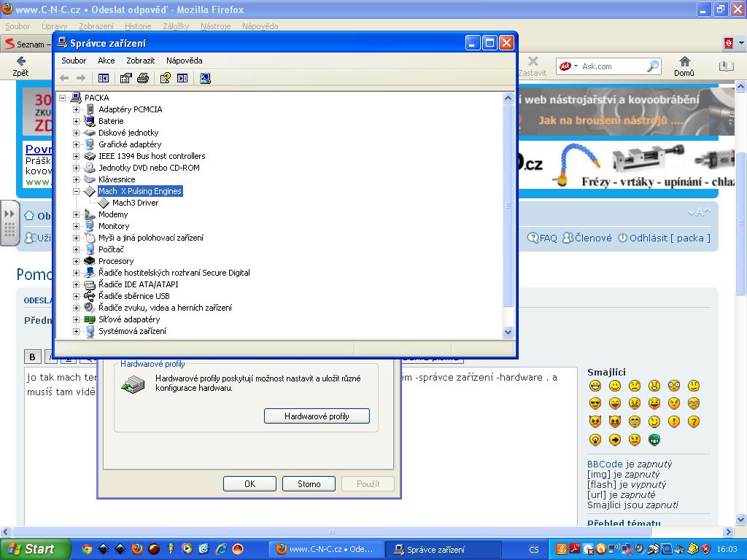Expand the Procesory tree node

[x=76, y=261]
